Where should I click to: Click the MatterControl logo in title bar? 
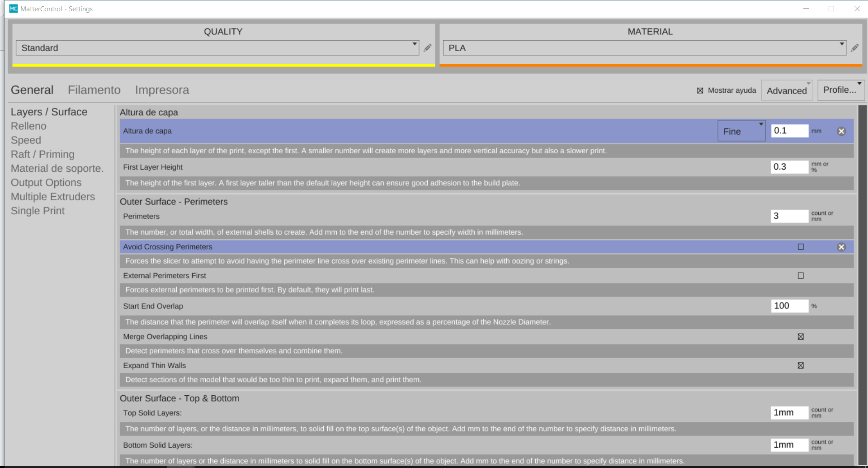point(14,9)
